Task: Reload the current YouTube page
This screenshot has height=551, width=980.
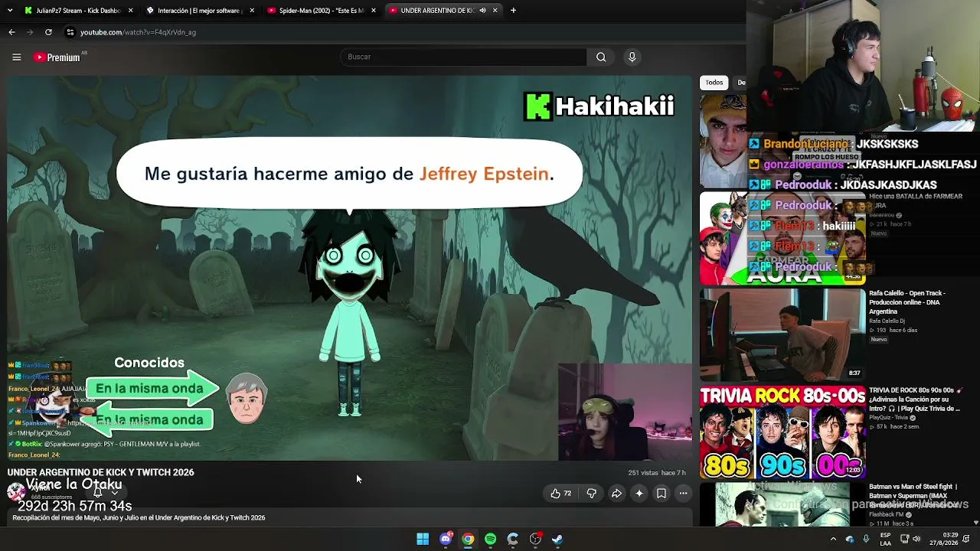Action: (48, 32)
